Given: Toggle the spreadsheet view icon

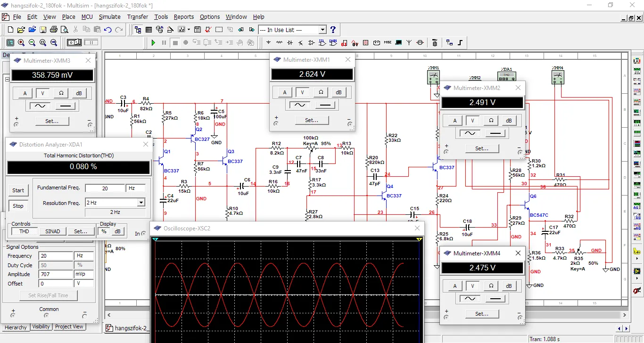Looking at the screenshot, I should click(x=149, y=30).
